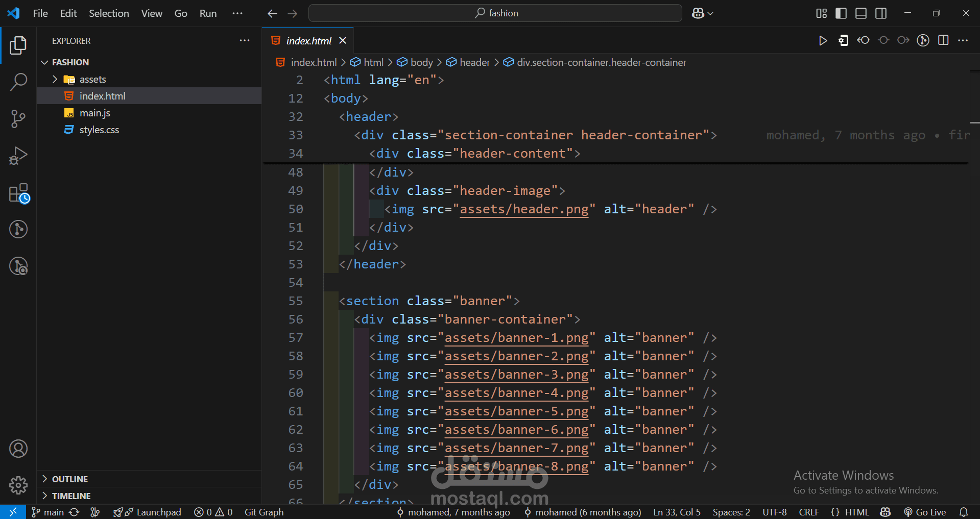
Task: Expand the OUTLINE section
Action: click(x=70, y=479)
